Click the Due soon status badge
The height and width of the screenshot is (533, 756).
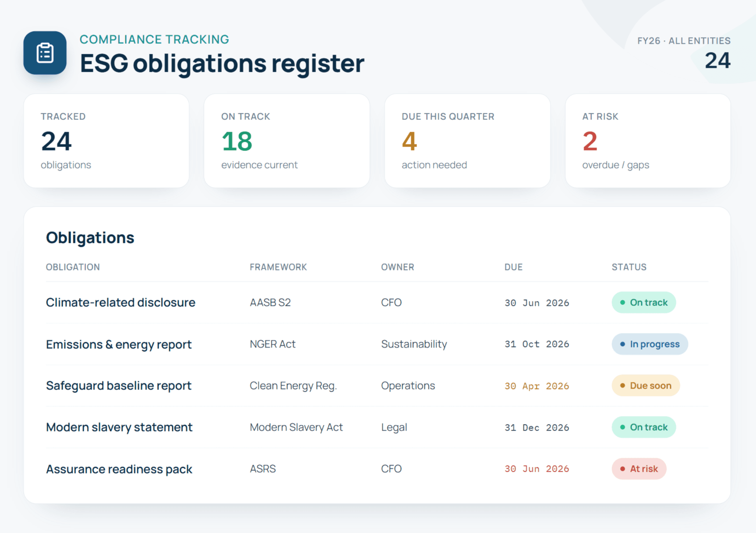646,386
